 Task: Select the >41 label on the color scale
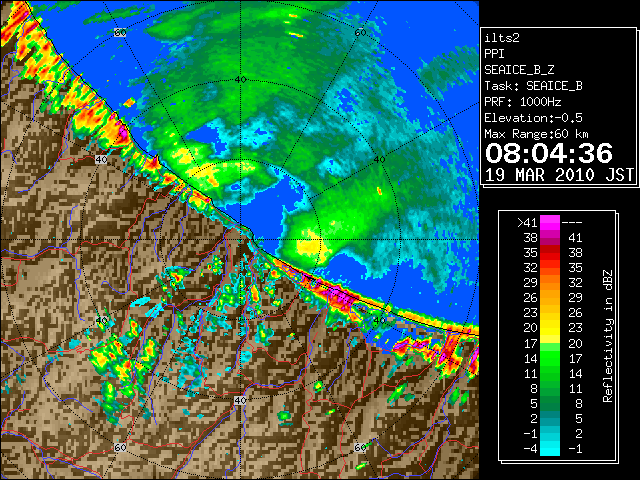[527, 223]
